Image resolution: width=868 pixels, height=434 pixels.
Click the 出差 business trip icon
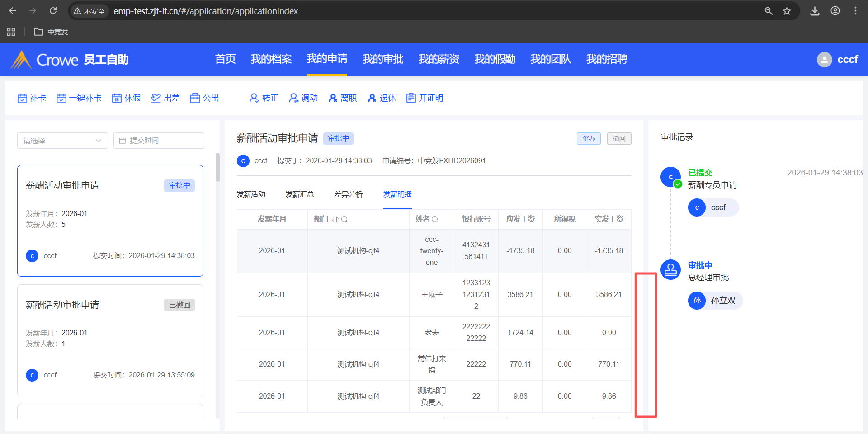click(156, 98)
